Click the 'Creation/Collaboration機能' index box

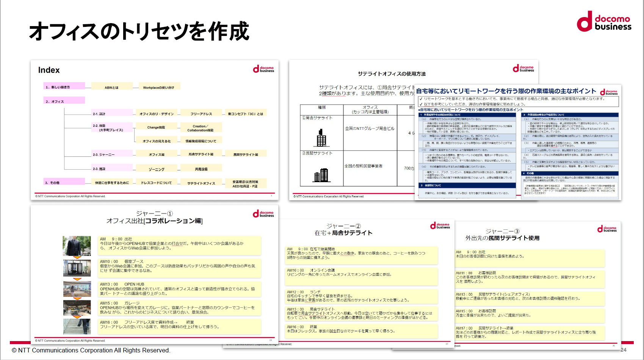pos(201,128)
